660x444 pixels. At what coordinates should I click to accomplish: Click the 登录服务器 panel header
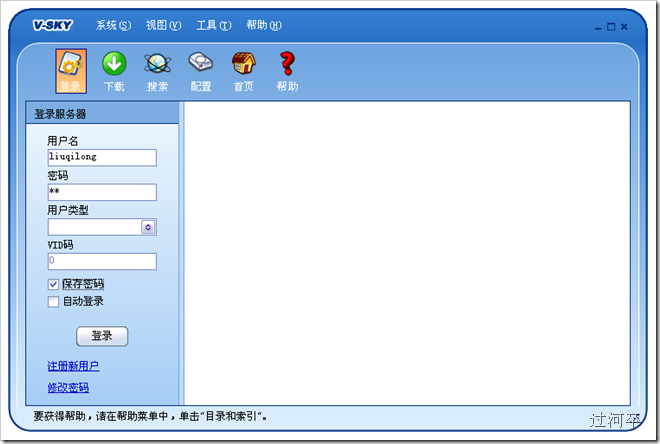coord(102,113)
